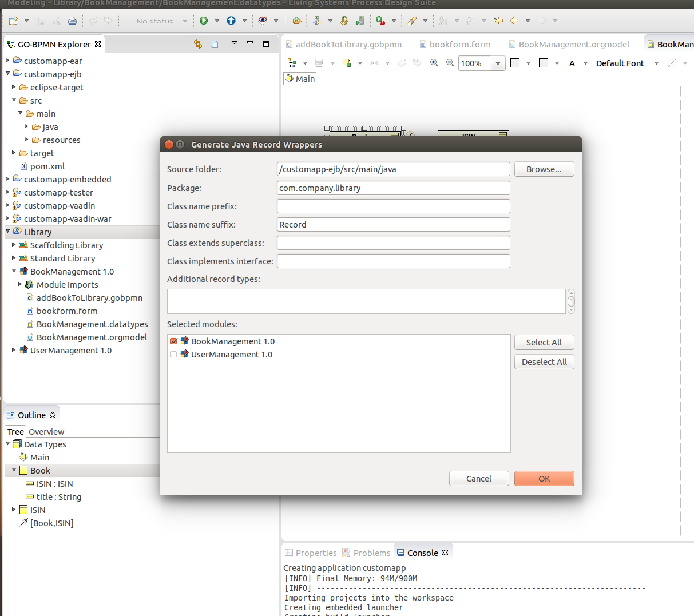This screenshot has width=694, height=616.
Task: Open the Explorer view menu triangle
Action: 234,43
